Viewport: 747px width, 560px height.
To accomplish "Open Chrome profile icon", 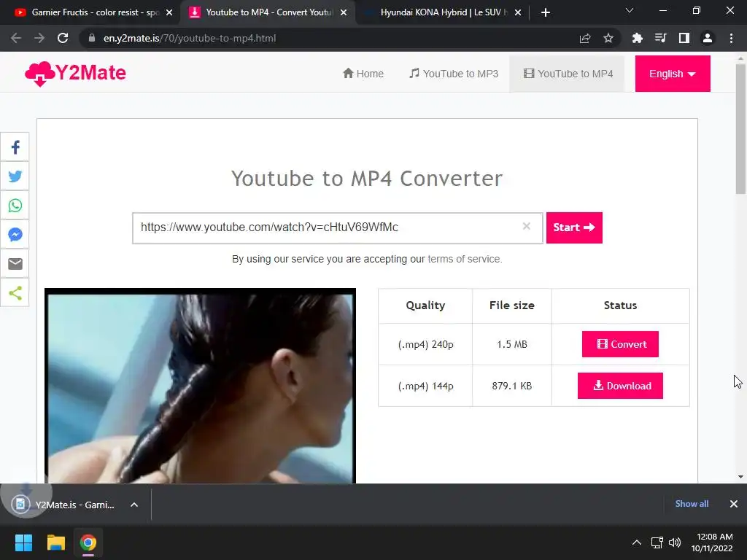I will click(708, 38).
